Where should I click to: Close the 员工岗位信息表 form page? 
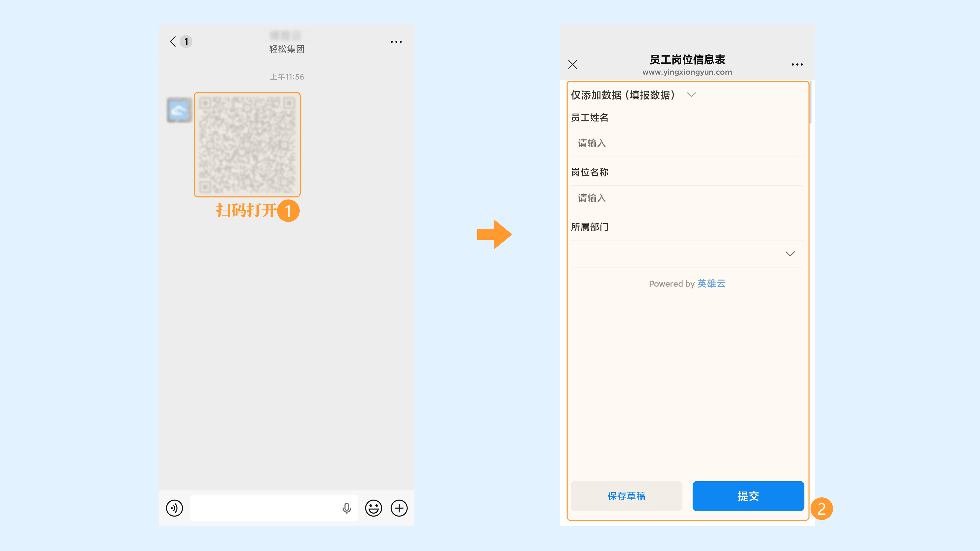coord(572,65)
